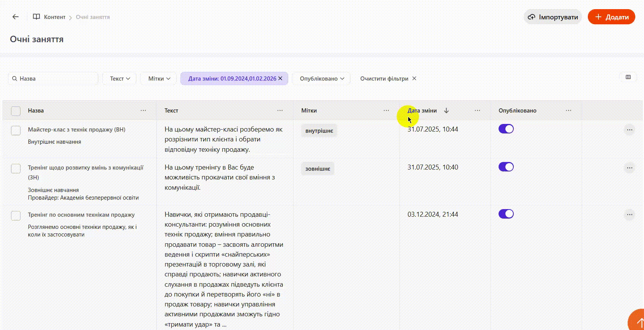Image resolution: width=644 pixels, height=330 pixels.
Task: Open the Опубліковано filter dropdown
Action: (x=321, y=79)
